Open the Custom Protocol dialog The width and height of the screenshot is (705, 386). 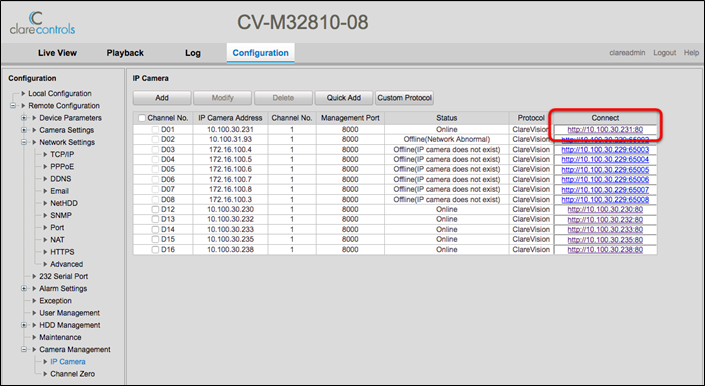click(404, 98)
